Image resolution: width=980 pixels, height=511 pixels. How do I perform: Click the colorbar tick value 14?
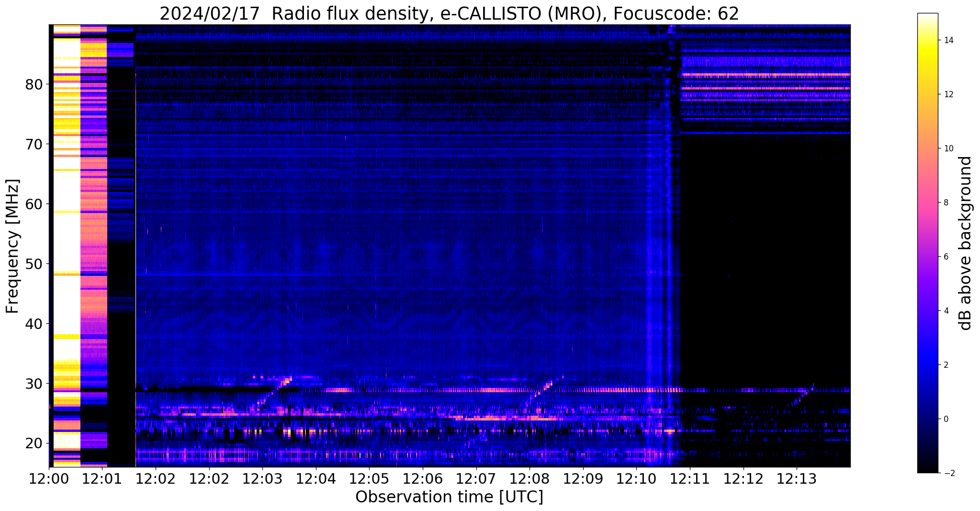[948, 40]
